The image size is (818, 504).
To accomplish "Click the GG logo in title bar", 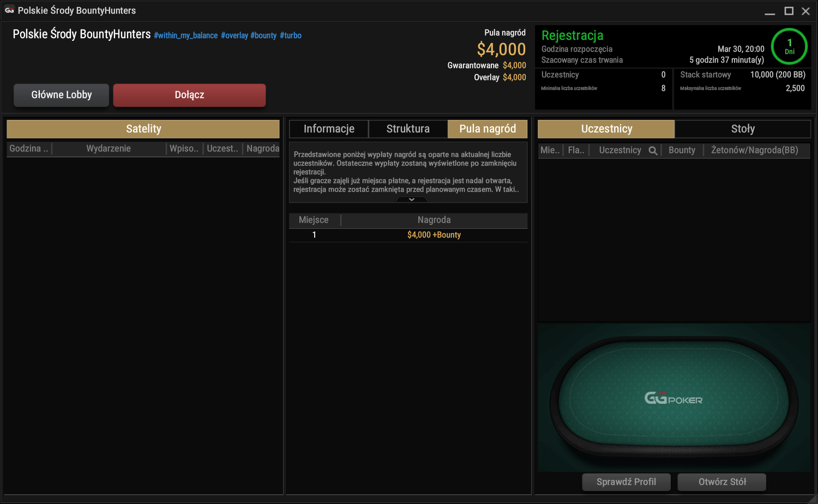I will (9, 10).
